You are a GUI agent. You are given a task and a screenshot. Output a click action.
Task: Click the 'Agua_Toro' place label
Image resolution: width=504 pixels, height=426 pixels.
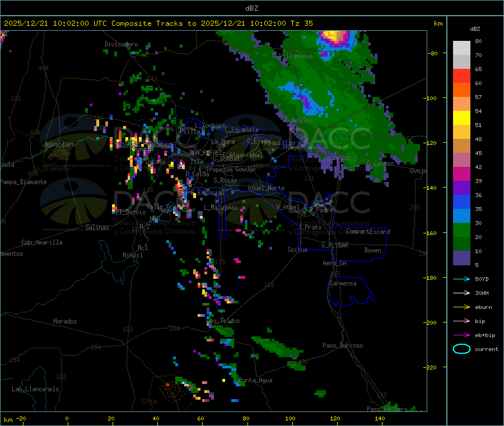tap(60, 144)
